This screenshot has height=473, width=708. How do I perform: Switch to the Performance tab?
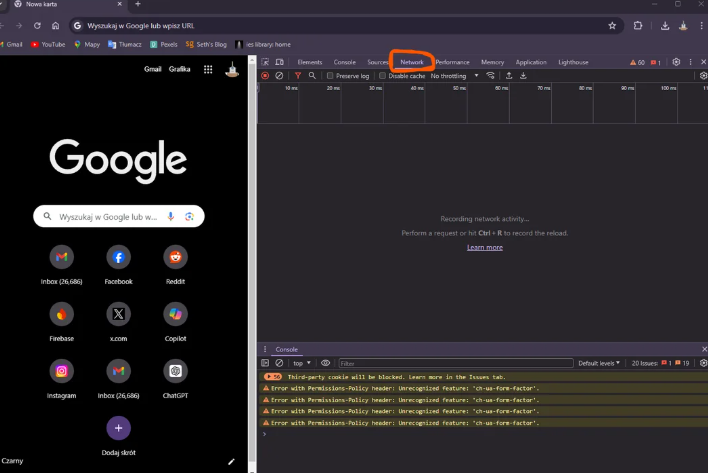coord(452,62)
